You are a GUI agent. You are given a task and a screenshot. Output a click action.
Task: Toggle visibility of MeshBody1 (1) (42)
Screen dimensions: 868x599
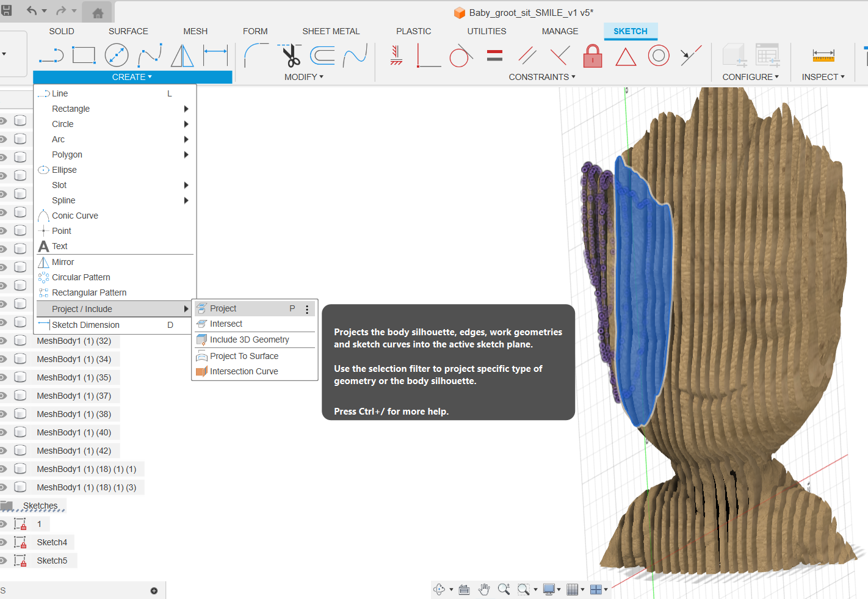point(3,450)
